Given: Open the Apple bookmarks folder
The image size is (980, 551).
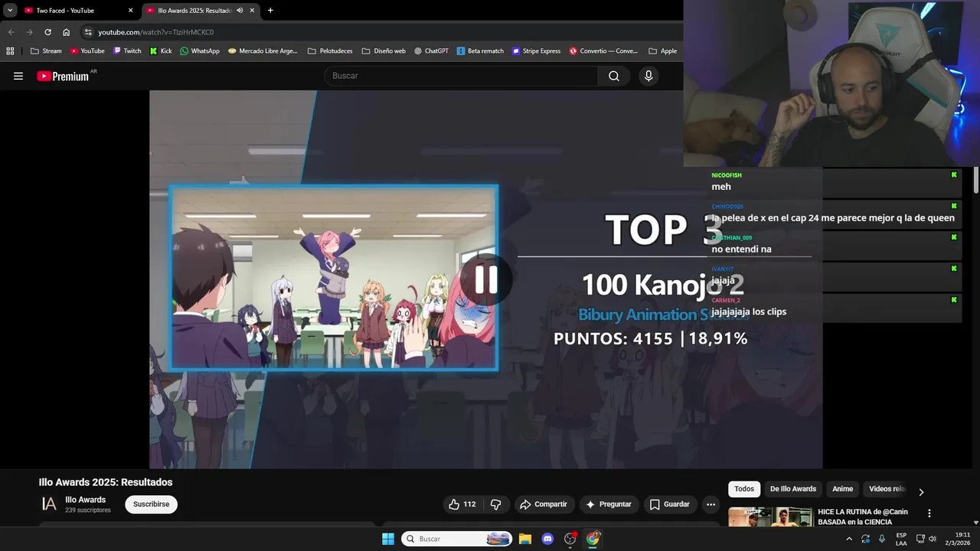Looking at the screenshot, I should point(663,51).
